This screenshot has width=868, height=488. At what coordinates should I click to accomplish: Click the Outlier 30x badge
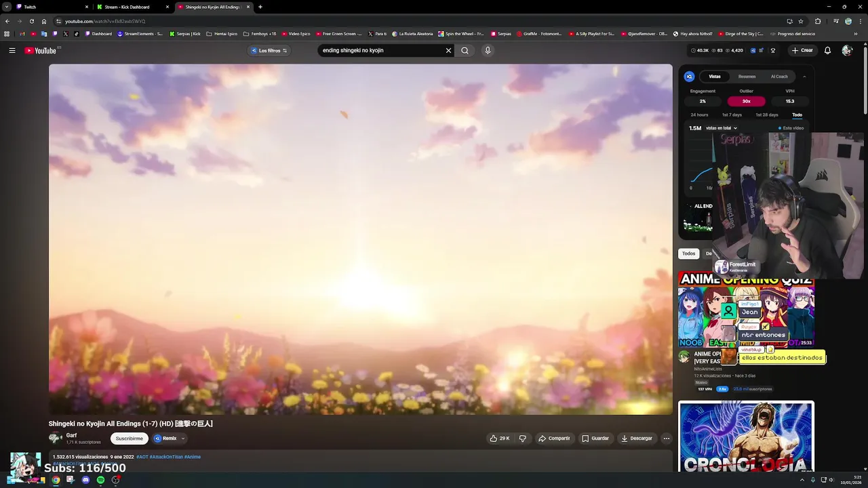pos(746,101)
